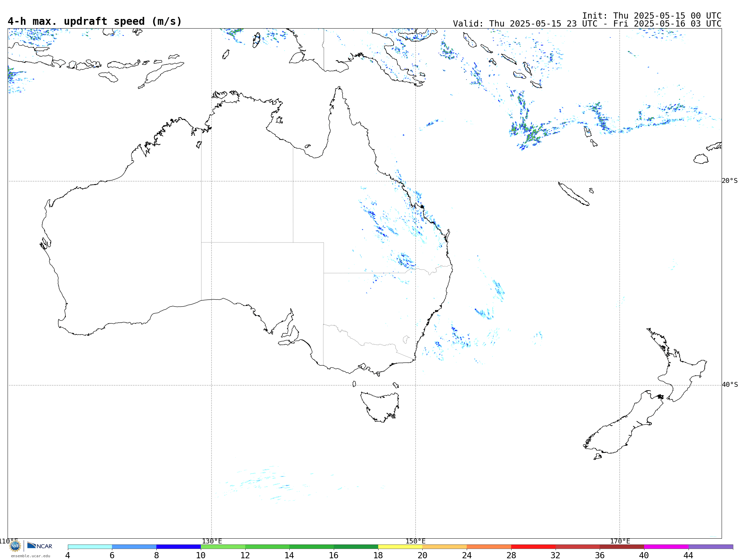Image resolution: width=744 pixels, height=560 pixels.
Task: Click the '4-h max. updraft speed (m/s)' title
Action: pos(95,21)
